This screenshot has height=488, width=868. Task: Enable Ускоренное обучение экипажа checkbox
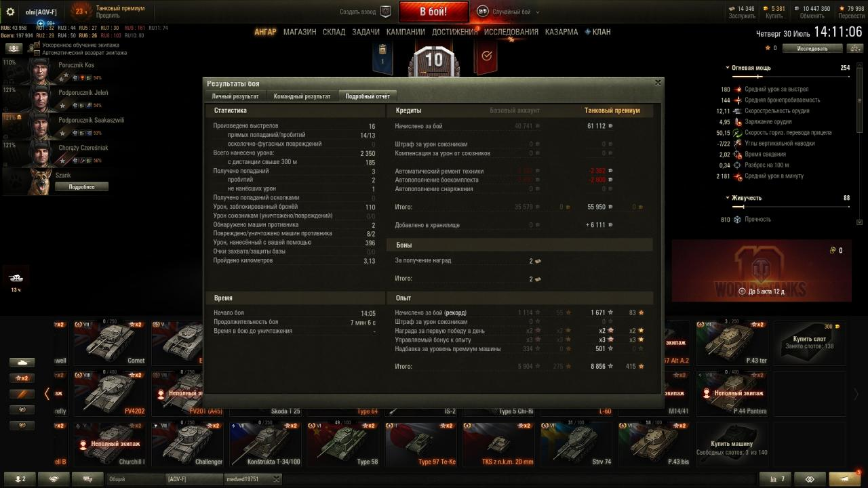pyautogui.click(x=37, y=45)
